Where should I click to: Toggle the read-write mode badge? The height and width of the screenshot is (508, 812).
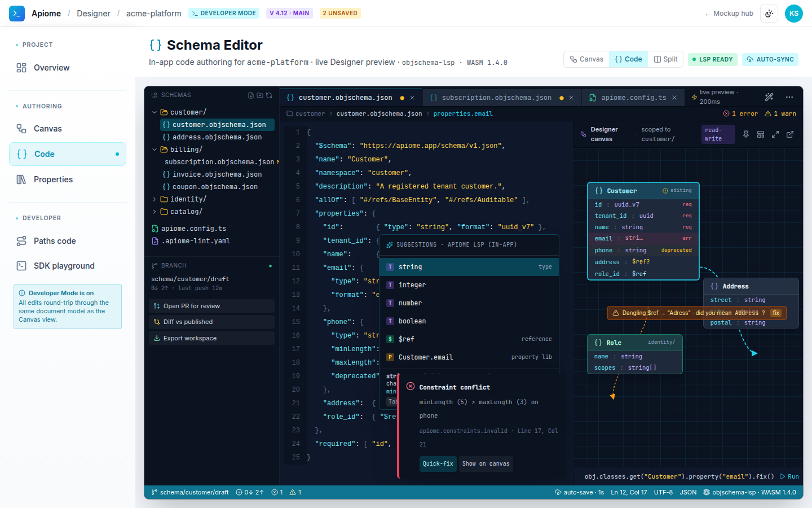[718, 134]
